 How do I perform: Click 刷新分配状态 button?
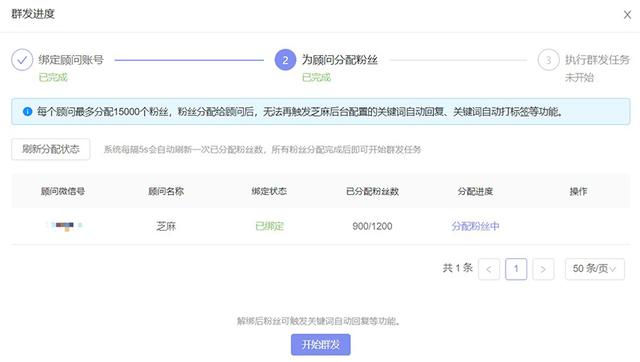tap(51, 149)
